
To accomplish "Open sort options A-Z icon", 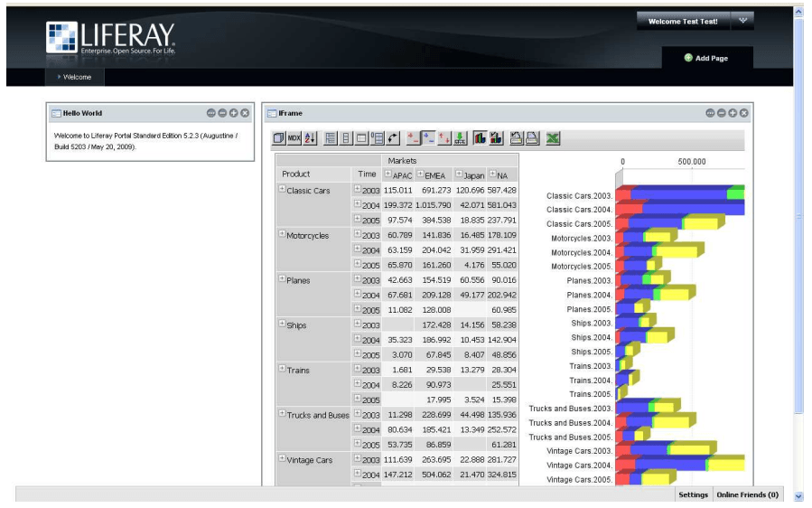I will [311, 138].
